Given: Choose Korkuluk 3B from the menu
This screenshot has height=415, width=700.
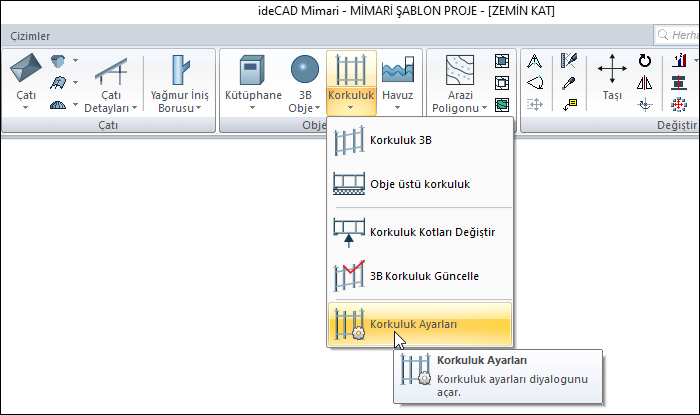Looking at the screenshot, I should (x=420, y=140).
